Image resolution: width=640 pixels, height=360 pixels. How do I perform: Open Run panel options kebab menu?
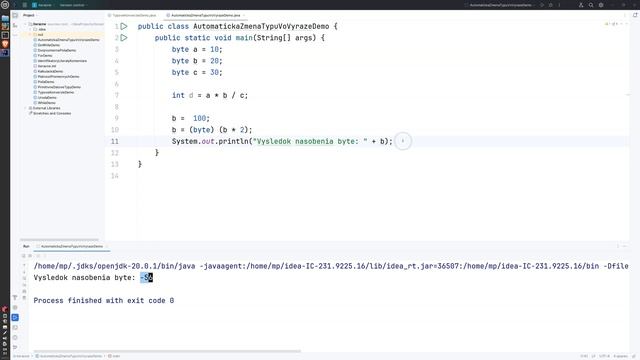pyautogui.click(x=618, y=246)
